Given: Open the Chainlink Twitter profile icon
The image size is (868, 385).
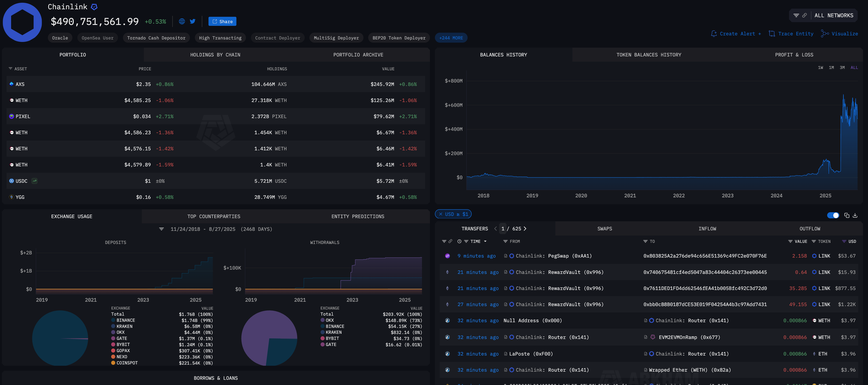Looking at the screenshot, I should point(192,21).
